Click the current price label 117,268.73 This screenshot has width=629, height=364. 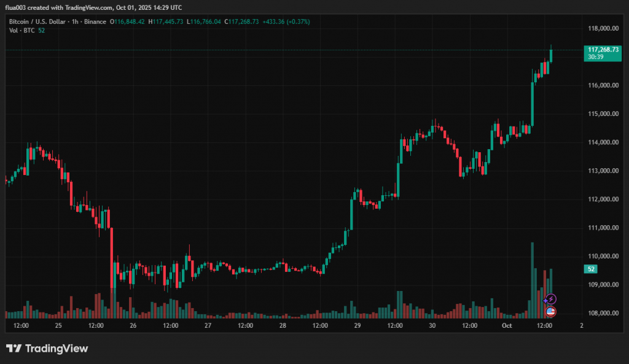603,49
